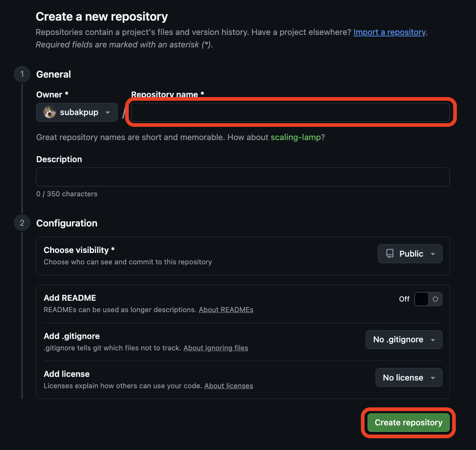Screen dimensions: 476x450
Task: Click the repository icon beside Public
Action: [x=390, y=254]
